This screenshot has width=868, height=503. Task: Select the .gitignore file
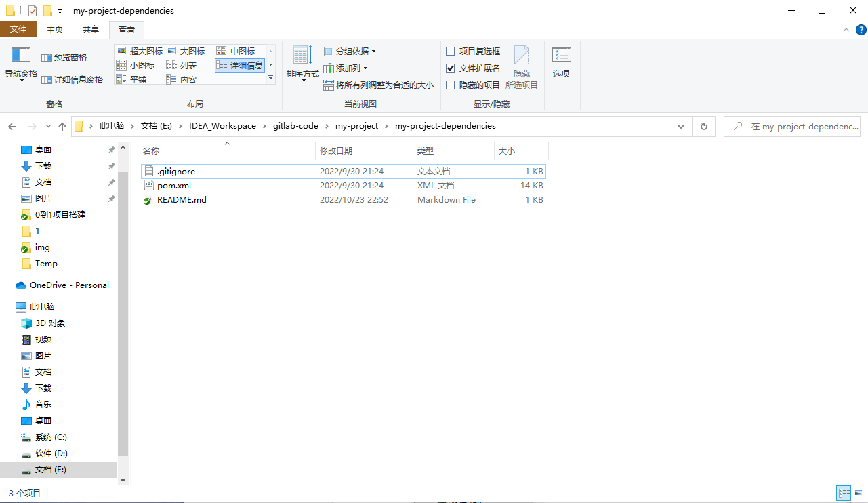pos(343,172)
